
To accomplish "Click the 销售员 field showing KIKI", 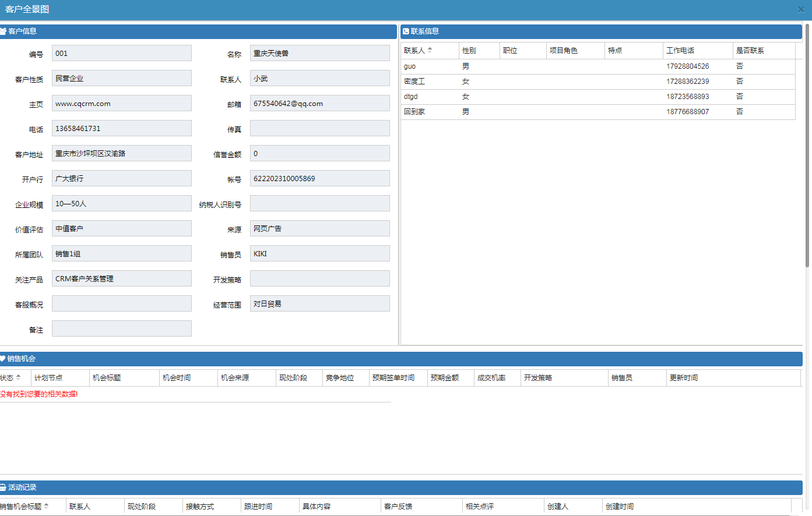I will [x=319, y=253].
